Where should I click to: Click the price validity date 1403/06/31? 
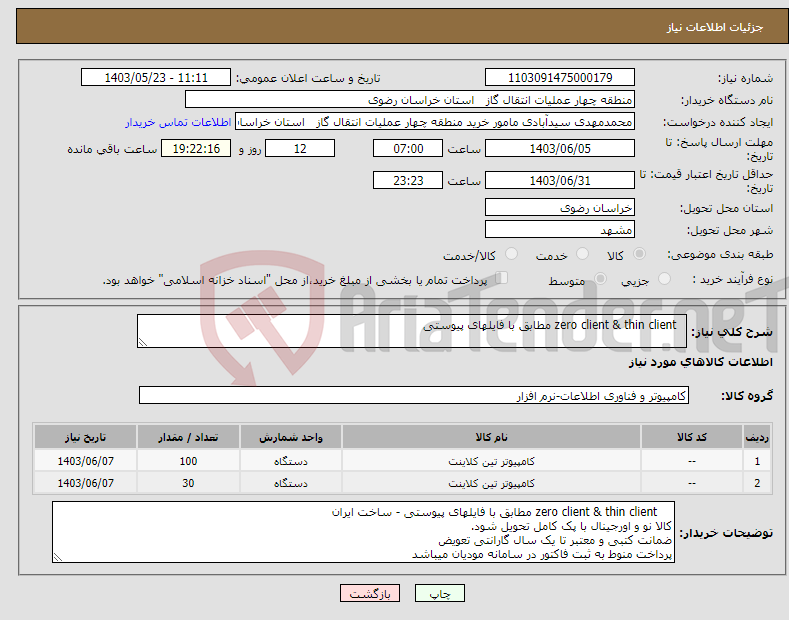pyautogui.click(x=560, y=180)
